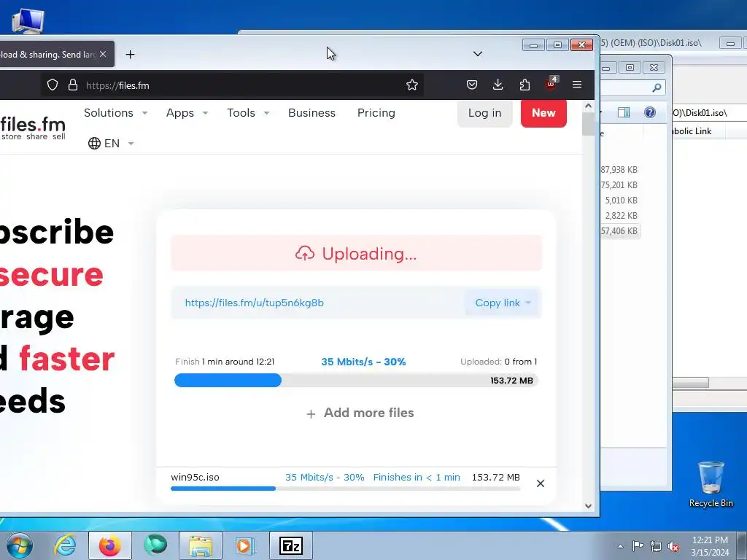Click the win95c.iso file progress bar
Screen dimensions: 747x560
pos(345,489)
